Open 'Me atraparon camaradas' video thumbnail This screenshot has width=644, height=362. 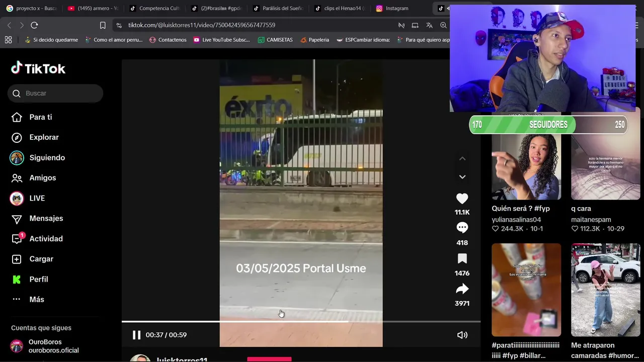[606, 290]
